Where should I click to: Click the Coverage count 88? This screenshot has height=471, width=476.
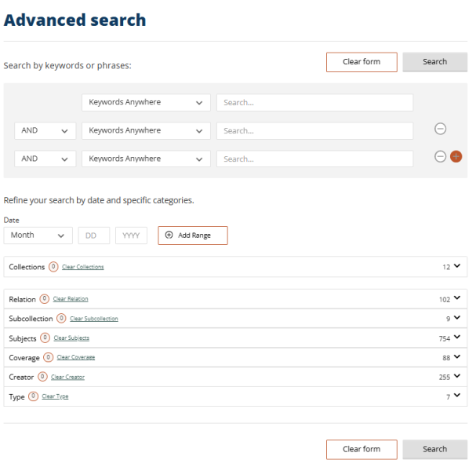pos(446,358)
